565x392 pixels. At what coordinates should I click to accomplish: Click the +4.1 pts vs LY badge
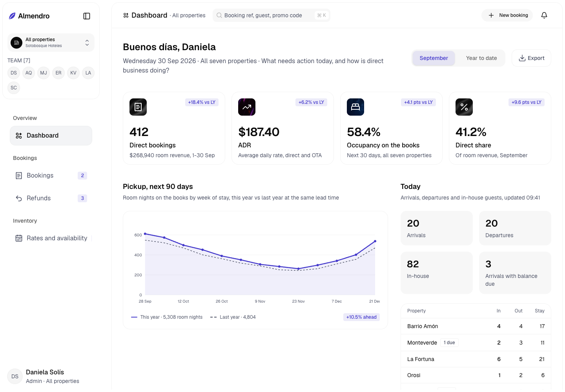pyautogui.click(x=418, y=102)
